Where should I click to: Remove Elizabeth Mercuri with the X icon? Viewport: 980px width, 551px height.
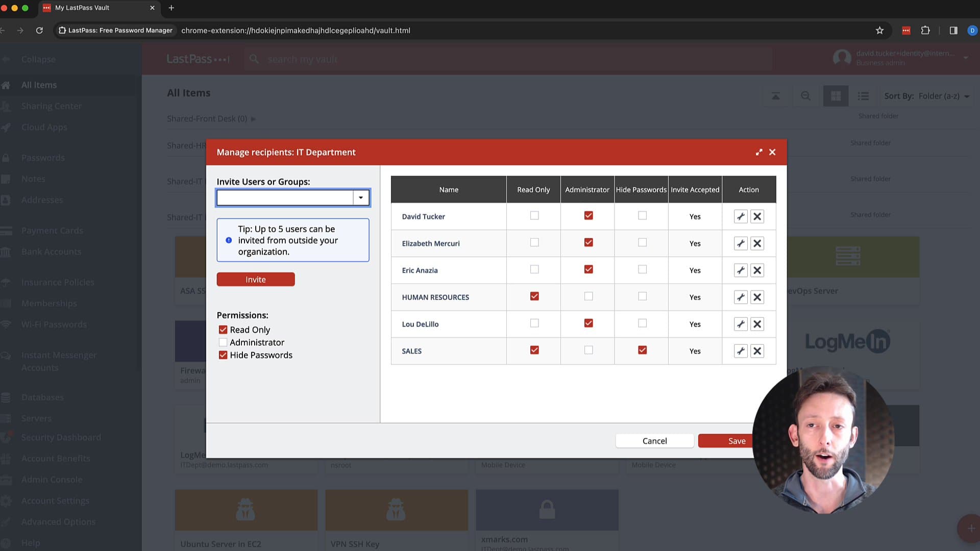[757, 243]
